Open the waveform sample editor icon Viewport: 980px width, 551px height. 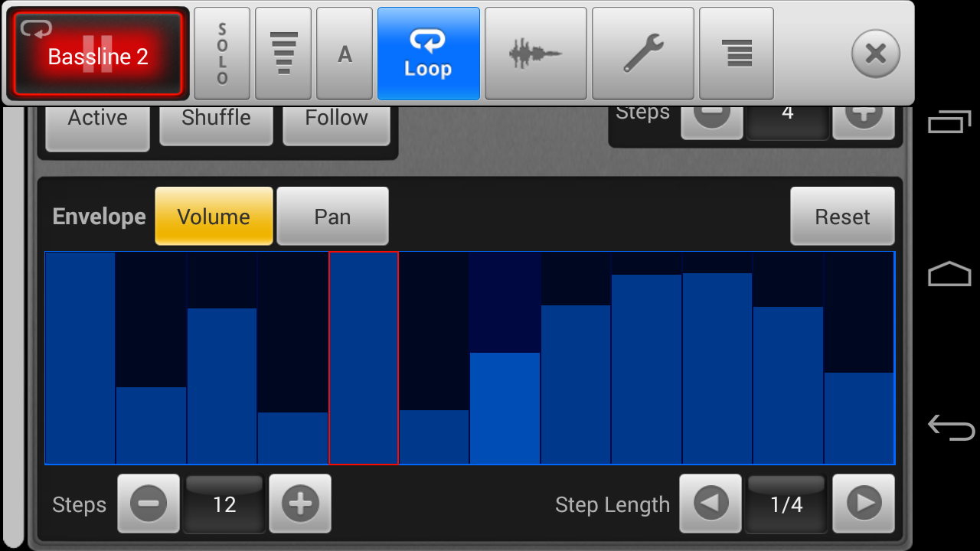point(536,54)
